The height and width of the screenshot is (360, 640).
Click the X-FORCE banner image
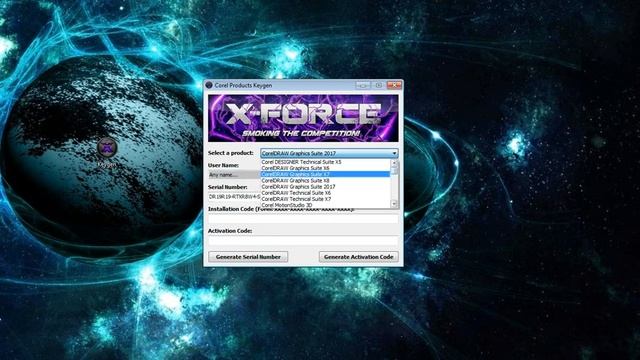pyautogui.click(x=303, y=118)
